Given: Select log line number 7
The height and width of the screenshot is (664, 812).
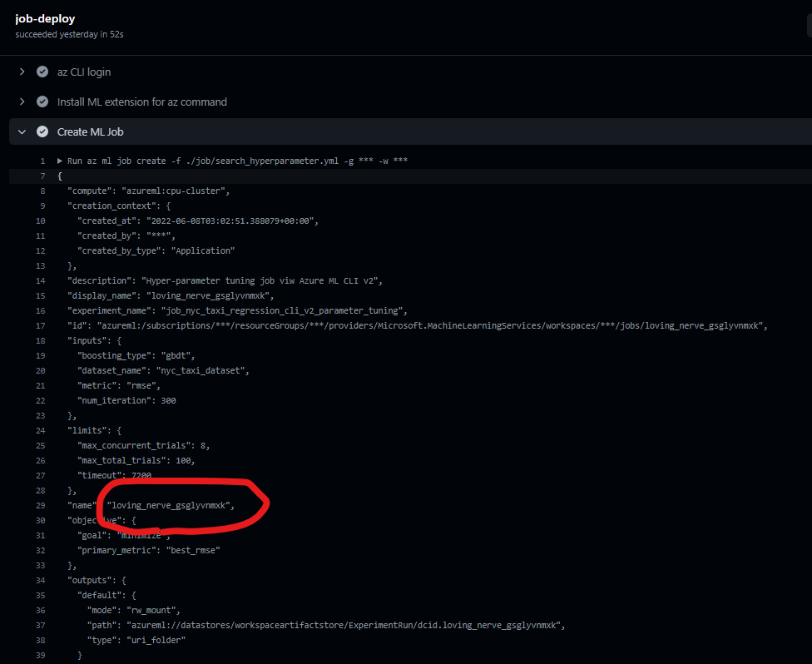Looking at the screenshot, I should pos(43,176).
